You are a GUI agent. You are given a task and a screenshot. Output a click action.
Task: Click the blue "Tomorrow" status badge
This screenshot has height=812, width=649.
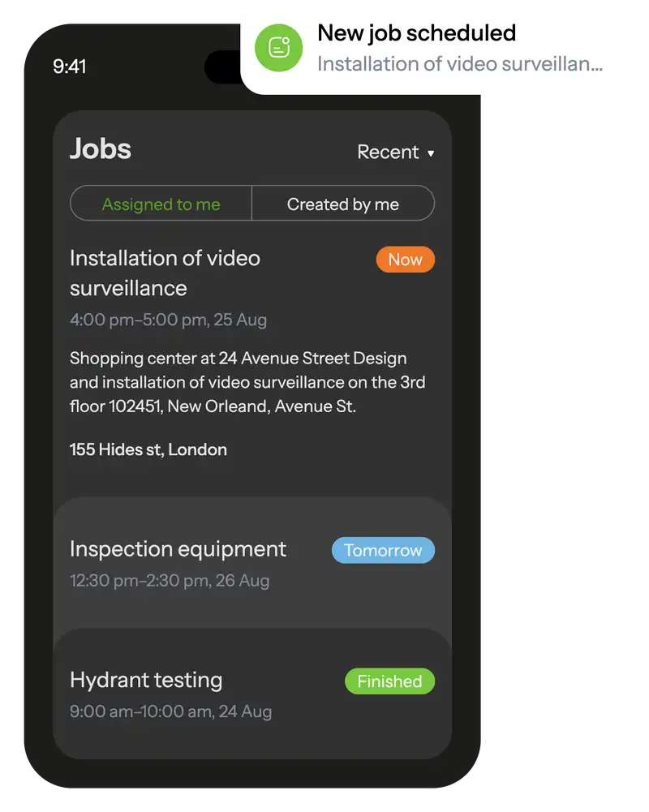tap(383, 551)
